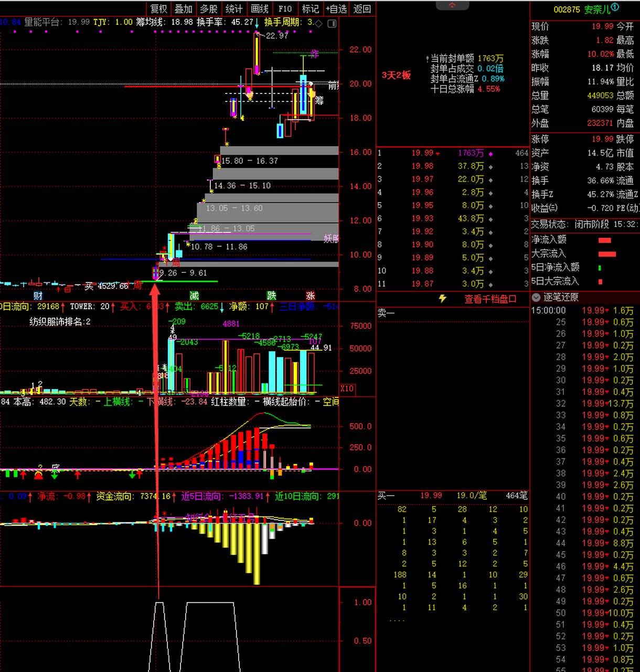Expand the 逐笔还原 dropdown arrow
The width and height of the screenshot is (640, 672).
click(536, 297)
